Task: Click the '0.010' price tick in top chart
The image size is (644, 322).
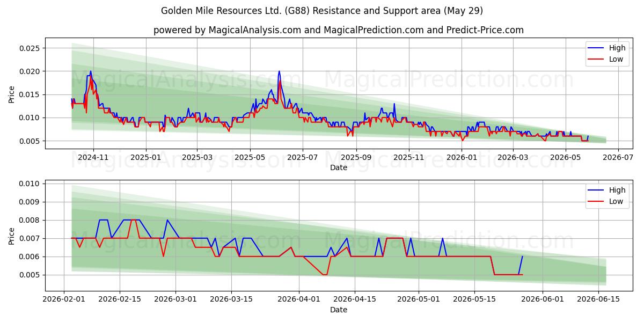Action: (x=30, y=118)
